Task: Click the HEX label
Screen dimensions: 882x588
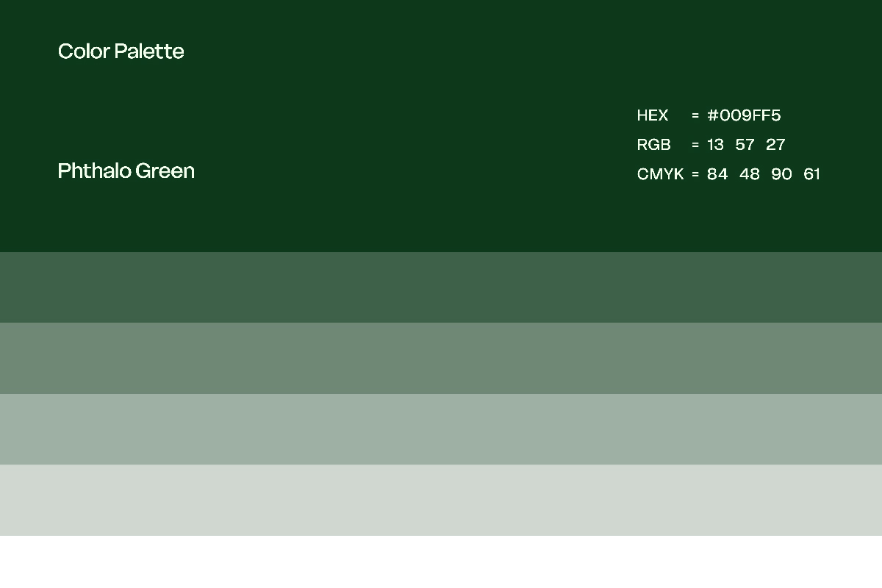Action: pos(653,115)
